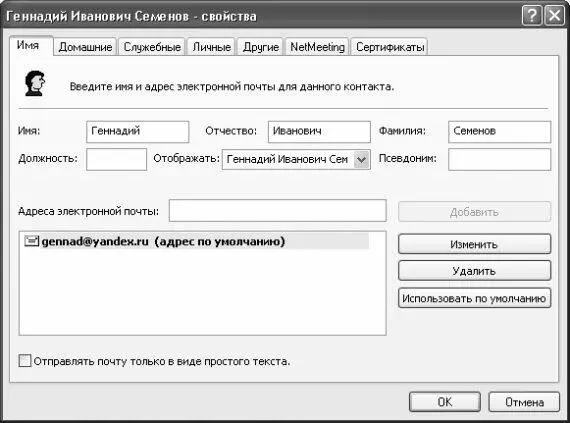Click the Изменить button
Screen dimensions: 570x423
pos(474,244)
